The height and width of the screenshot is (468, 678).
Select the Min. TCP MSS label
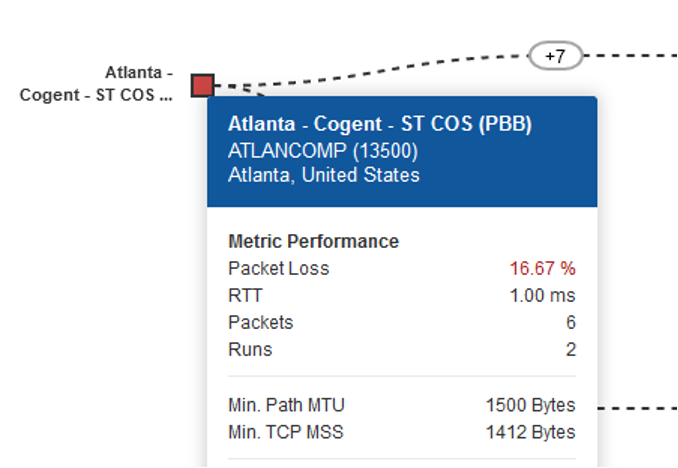click(286, 432)
